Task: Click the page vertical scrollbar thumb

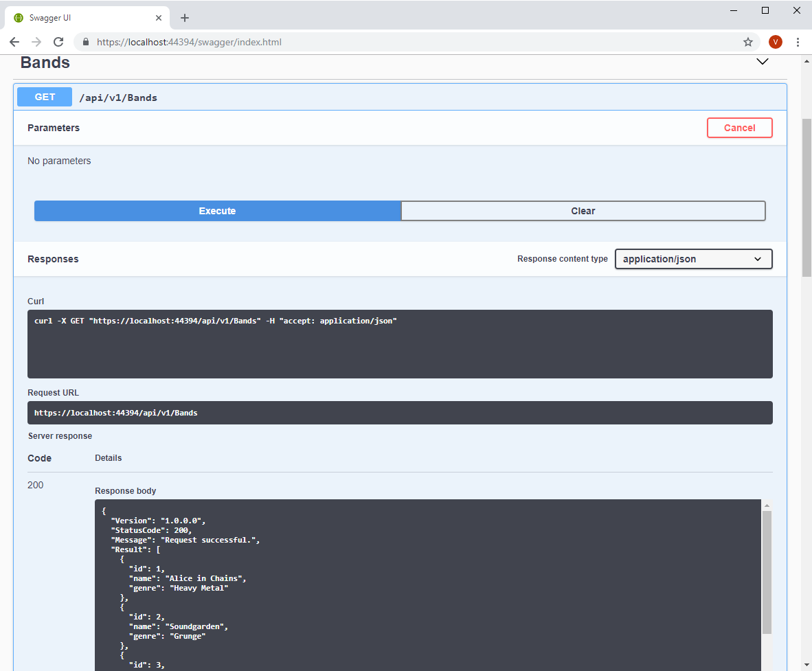Action: (x=807, y=198)
